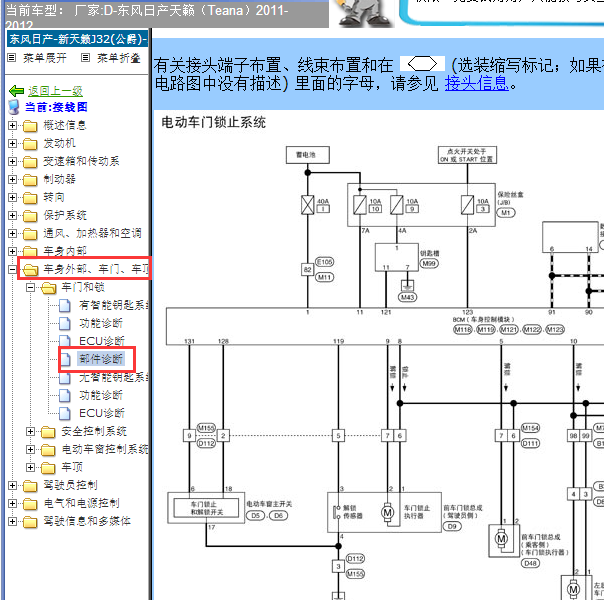Select 安全控制系统 folder label
Screen dimensions: 604x600
(x=94, y=431)
